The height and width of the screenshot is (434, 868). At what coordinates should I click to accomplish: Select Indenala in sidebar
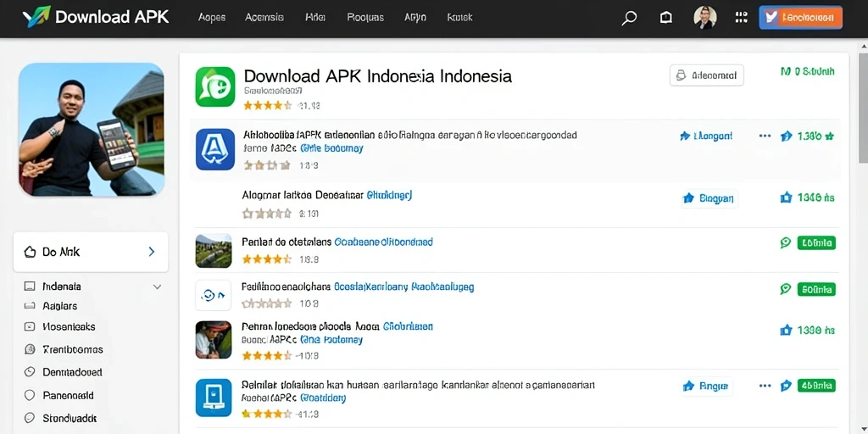pos(62,287)
